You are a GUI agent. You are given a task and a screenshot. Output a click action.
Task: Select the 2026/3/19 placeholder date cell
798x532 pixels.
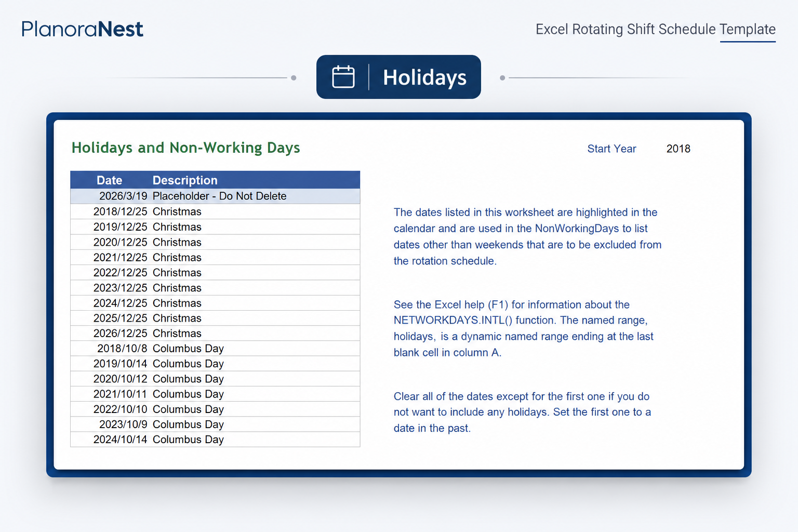tap(123, 196)
